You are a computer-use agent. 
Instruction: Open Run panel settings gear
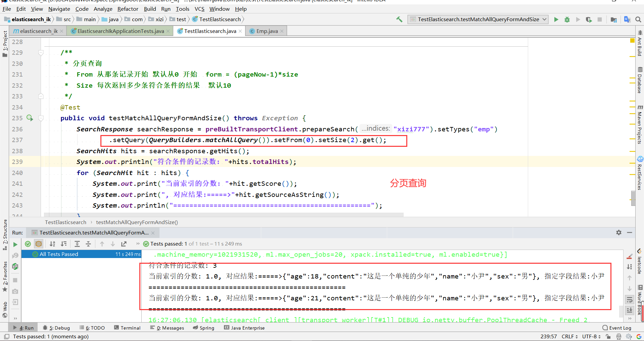coord(619,232)
